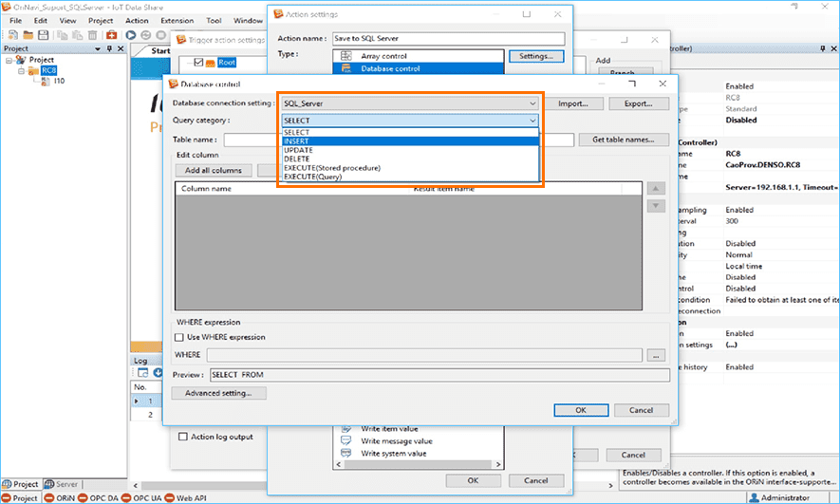840x504 pixels.
Task: Open the Extension menu
Action: 177,20
